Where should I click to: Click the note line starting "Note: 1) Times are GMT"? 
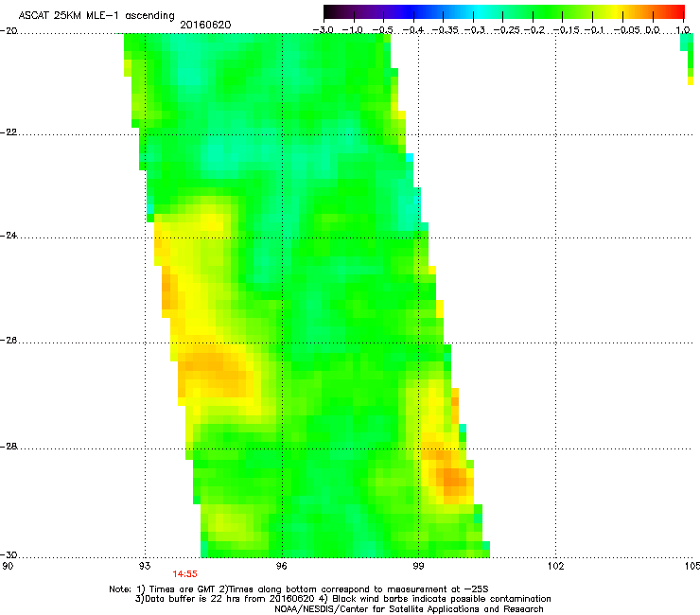coord(299,589)
